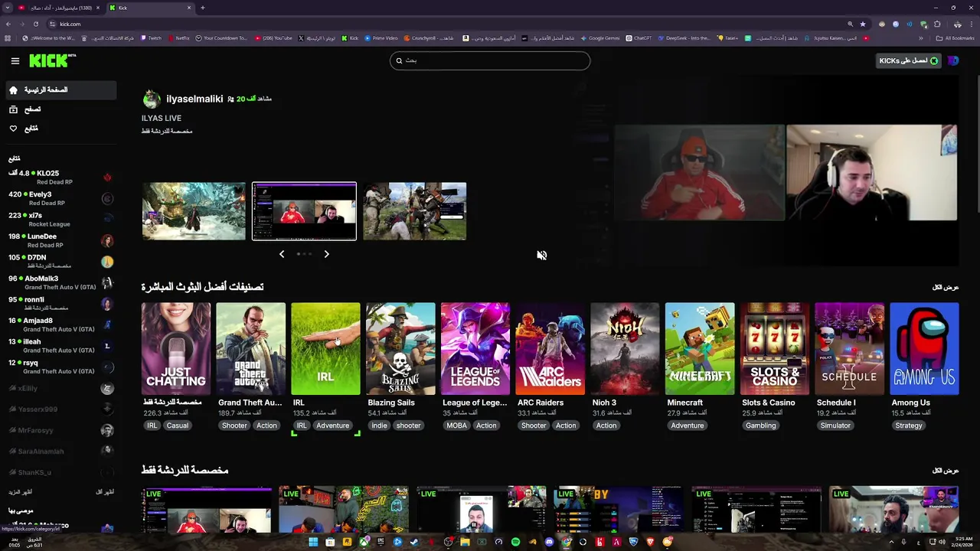Unmute the featured stream preview
This screenshot has width=980, height=551.
tap(541, 256)
